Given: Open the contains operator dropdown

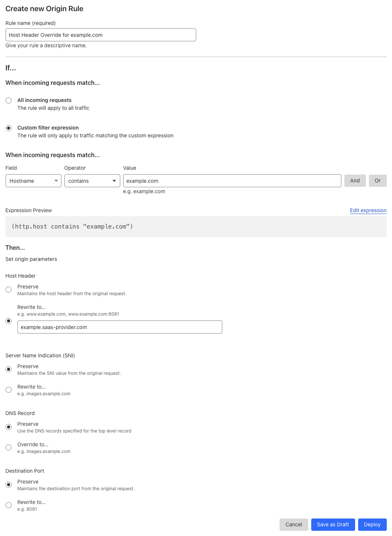Looking at the screenshot, I should [x=92, y=181].
